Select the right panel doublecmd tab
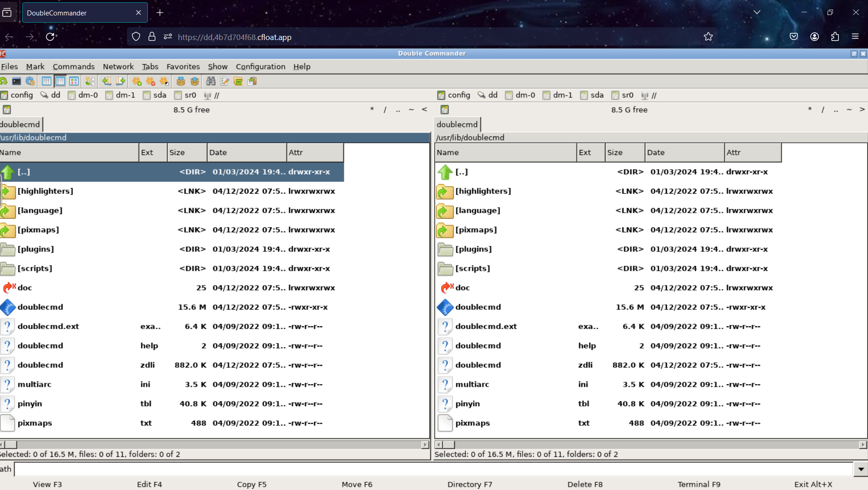 click(x=457, y=124)
